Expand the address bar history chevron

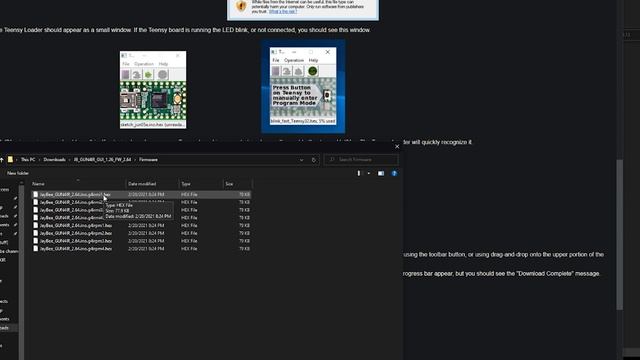tap(302, 160)
